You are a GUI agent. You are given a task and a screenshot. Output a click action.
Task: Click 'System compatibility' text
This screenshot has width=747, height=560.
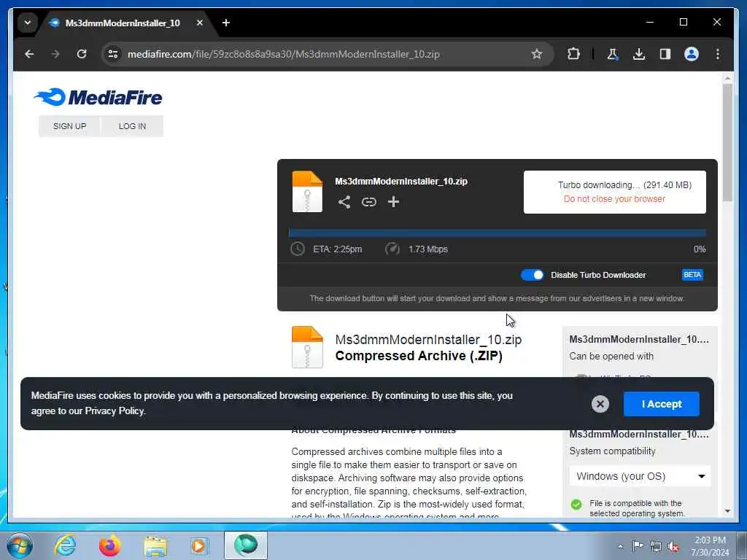[x=612, y=451]
